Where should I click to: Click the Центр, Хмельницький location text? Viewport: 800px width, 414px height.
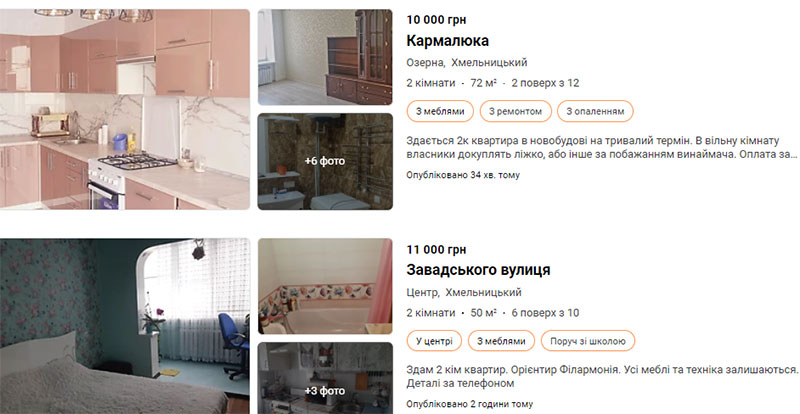pos(464,293)
